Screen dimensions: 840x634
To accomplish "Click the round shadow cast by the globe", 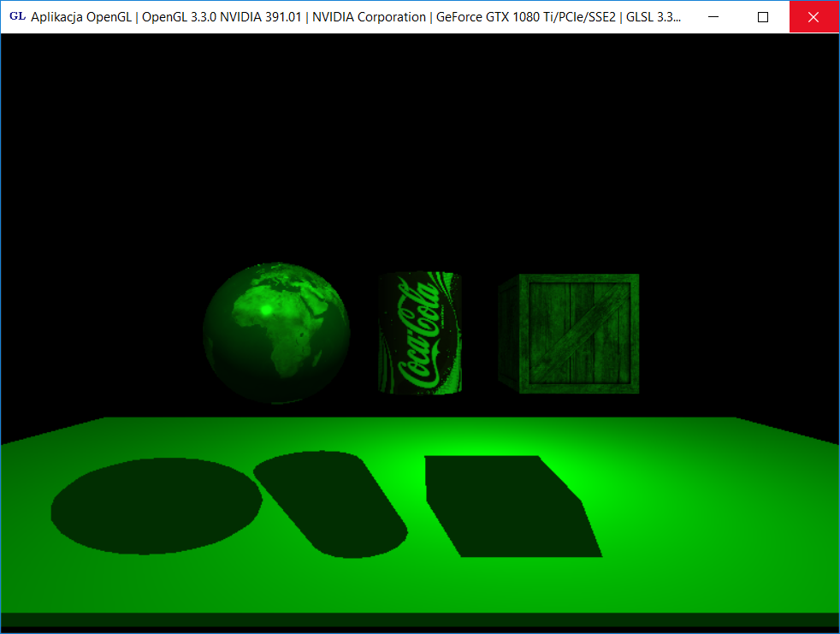I will tap(157, 506).
